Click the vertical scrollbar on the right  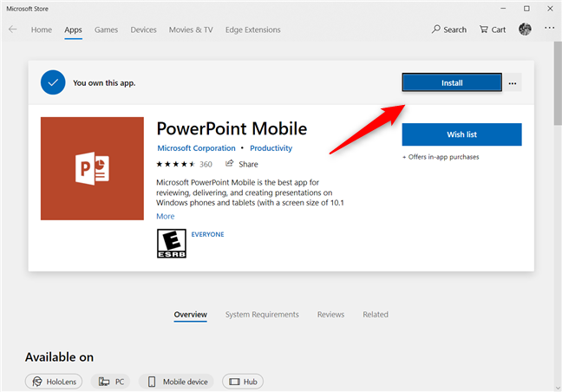[556, 87]
